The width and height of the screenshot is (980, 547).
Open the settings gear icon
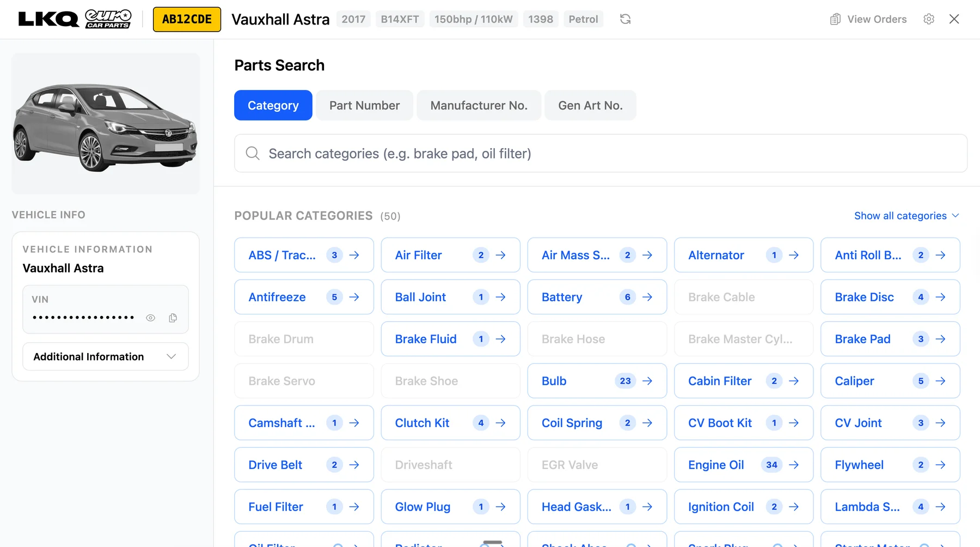pos(929,19)
